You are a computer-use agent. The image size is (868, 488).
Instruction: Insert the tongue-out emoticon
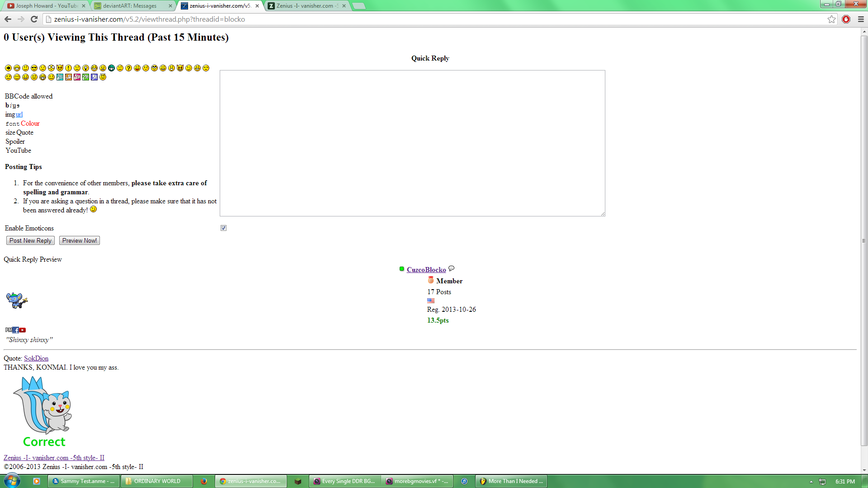[137, 68]
